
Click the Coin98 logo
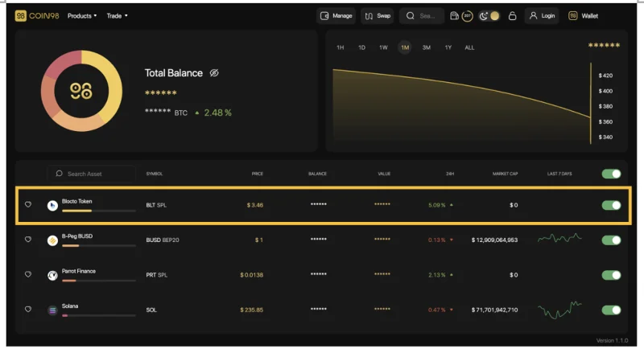(x=37, y=15)
